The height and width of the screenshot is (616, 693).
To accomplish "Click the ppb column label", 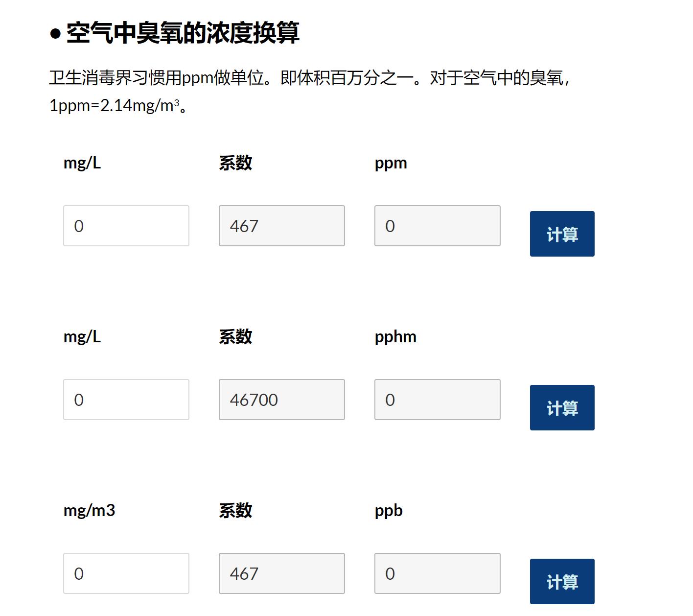I will pos(387,511).
